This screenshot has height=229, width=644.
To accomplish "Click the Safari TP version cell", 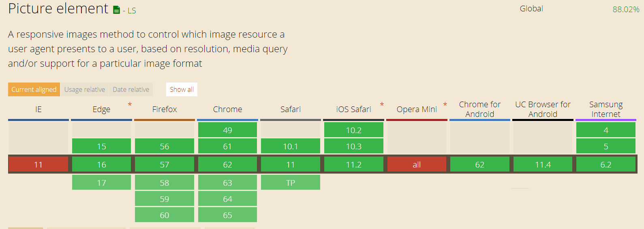I will coord(291,182).
